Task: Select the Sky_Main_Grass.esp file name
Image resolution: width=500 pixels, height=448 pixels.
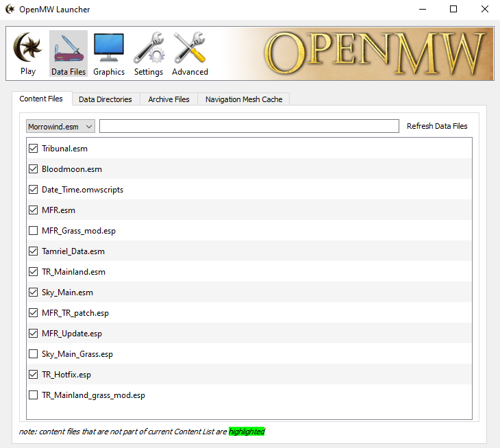Action: (x=77, y=354)
